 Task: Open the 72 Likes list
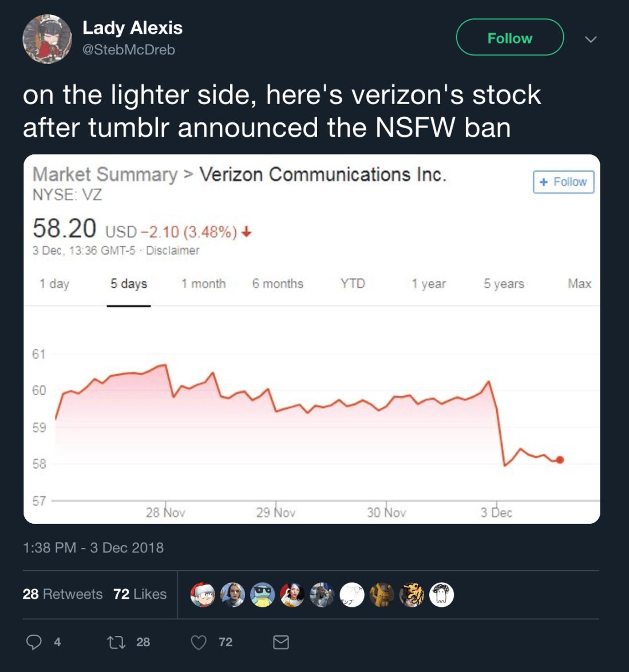[x=140, y=594]
